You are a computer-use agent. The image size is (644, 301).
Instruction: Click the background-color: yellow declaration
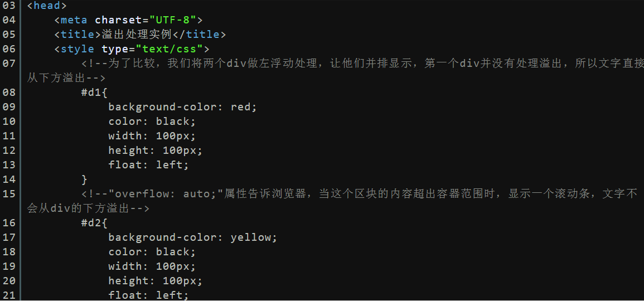192,237
